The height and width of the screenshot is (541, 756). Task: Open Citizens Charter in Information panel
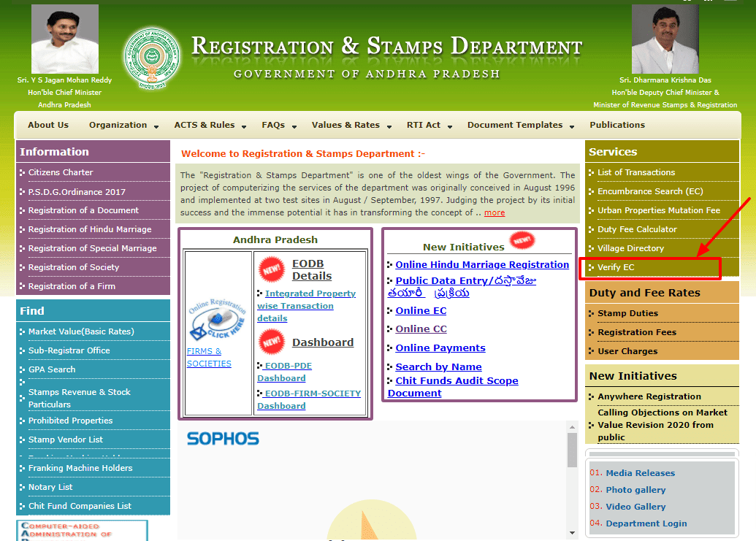point(61,172)
